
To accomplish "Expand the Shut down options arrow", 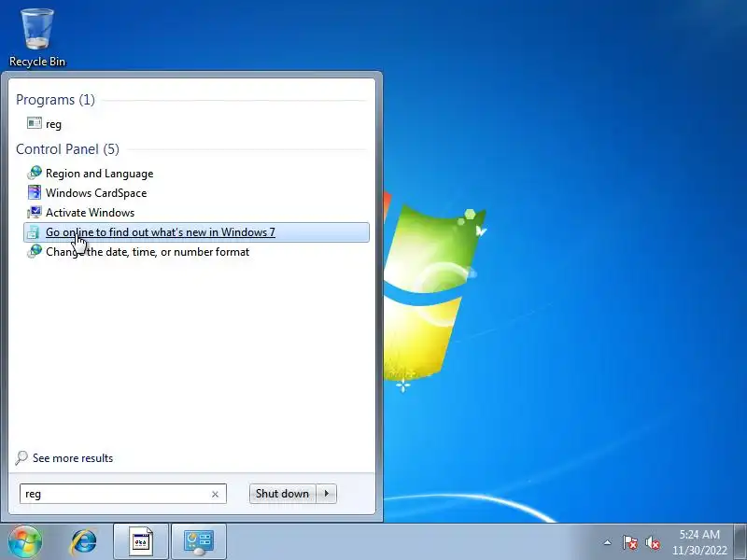I will (x=327, y=494).
